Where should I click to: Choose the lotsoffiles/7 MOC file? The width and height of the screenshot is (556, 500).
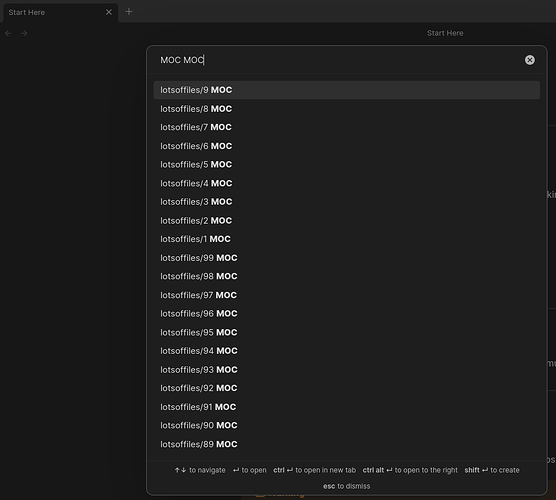tap(346, 127)
